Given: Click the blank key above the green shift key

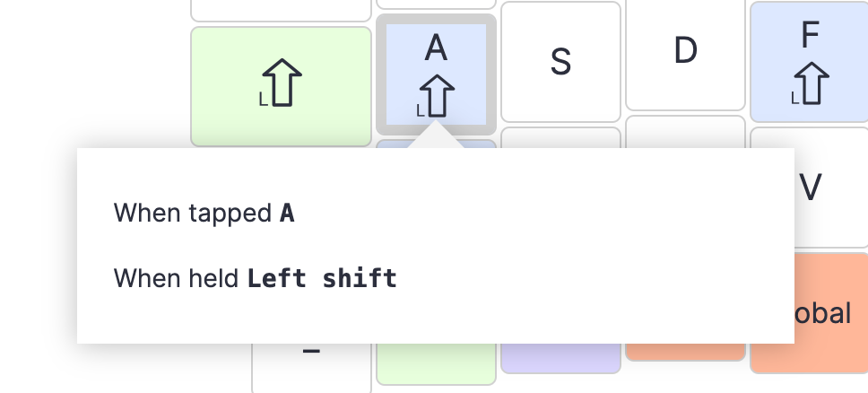Looking at the screenshot, I should click(281, 10).
